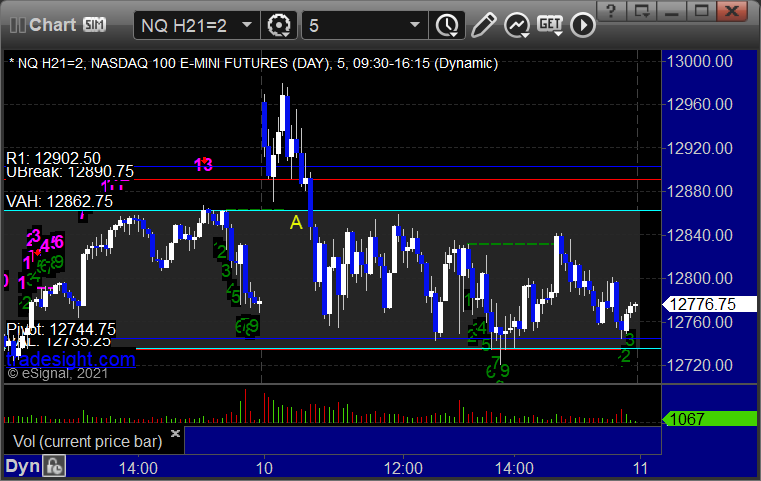Click the chart grip handle icon
Screen dimensions: 761x481
pyautogui.click(x=17, y=25)
